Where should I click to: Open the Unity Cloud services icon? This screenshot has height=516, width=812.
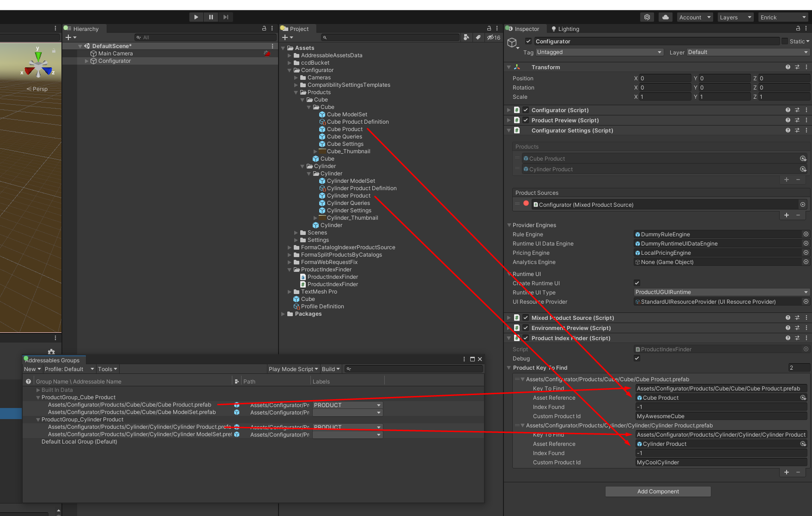[665, 17]
